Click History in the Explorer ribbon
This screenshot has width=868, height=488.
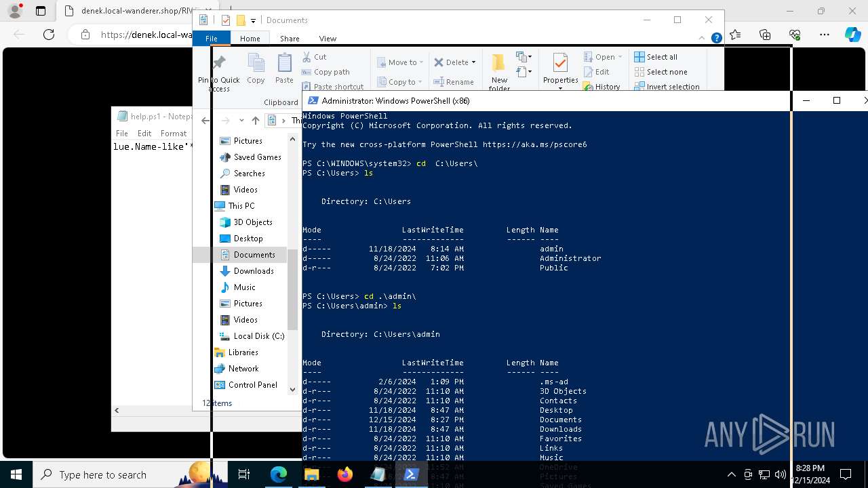coord(601,87)
